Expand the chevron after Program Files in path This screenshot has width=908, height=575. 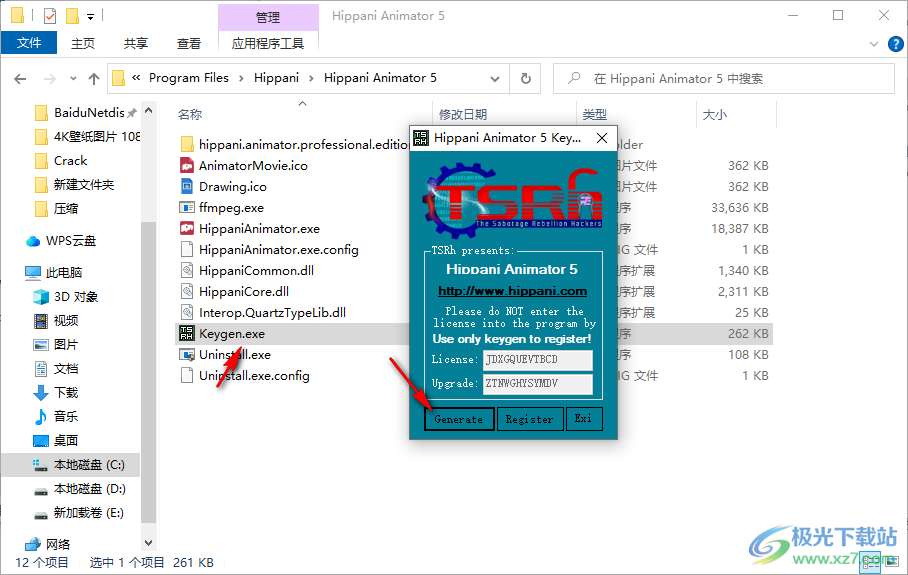(241, 78)
